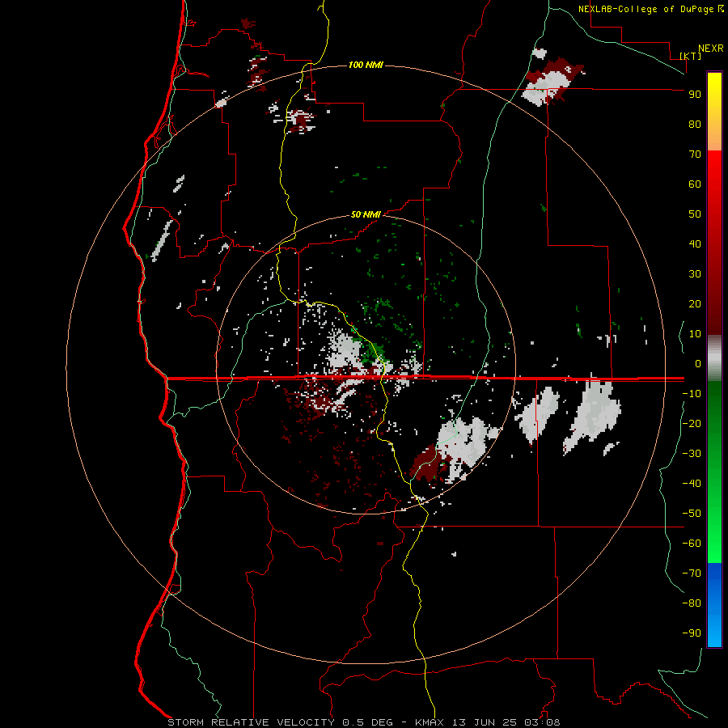The height and width of the screenshot is (728, 728).
Task: Select the -10 value on velocity scale
Action: (x=692, y=394)
